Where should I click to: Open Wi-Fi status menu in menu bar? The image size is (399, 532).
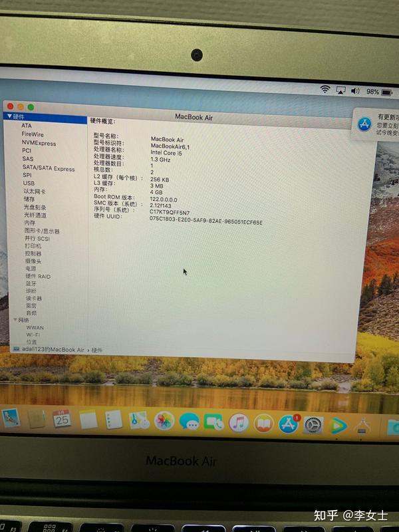coord(325,89)
